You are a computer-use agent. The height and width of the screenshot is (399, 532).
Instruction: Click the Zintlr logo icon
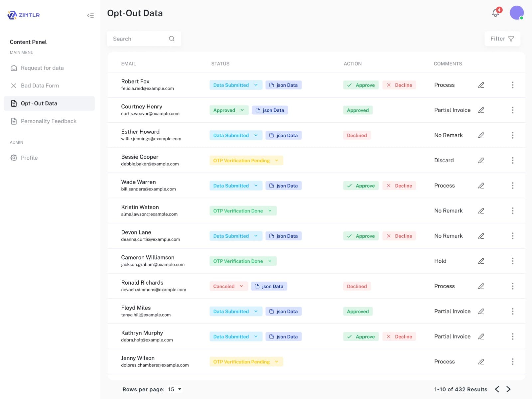(x=12, y=15)
